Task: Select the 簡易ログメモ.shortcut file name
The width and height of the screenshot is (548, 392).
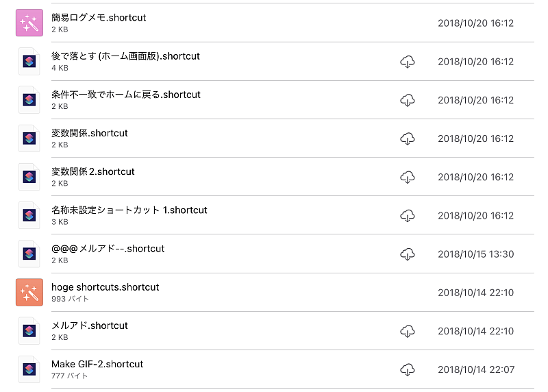Action: pyautogui.click(x=99, y=18)
